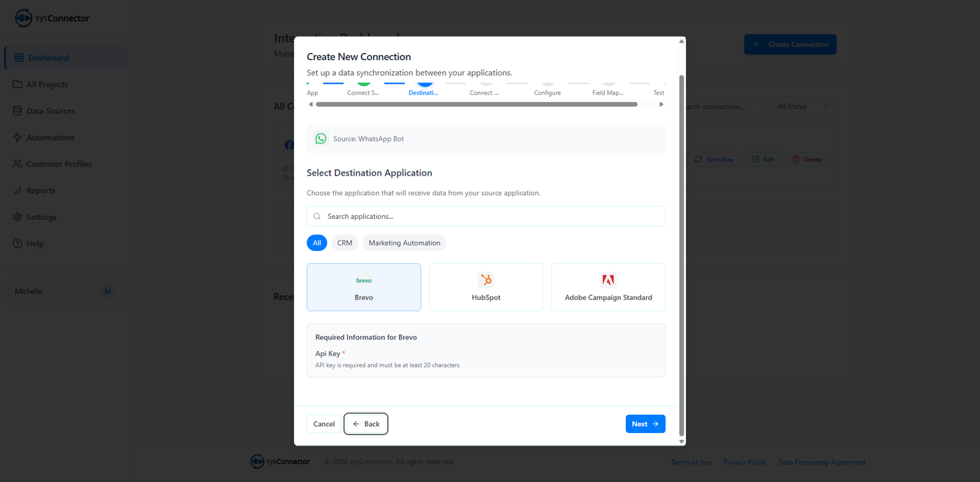
Task: Click Sync Now on the connection
Action: (x=715, y=160)
